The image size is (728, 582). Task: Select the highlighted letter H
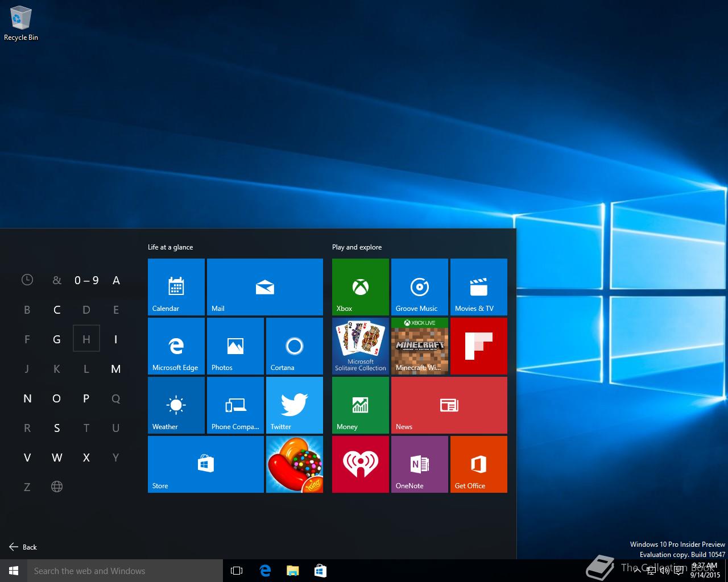tap(86, 339)
